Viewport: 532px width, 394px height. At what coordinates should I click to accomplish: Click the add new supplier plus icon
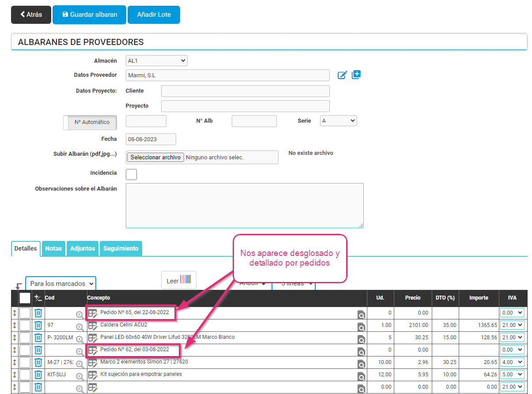pyautogui.click(x=356, y=75)
